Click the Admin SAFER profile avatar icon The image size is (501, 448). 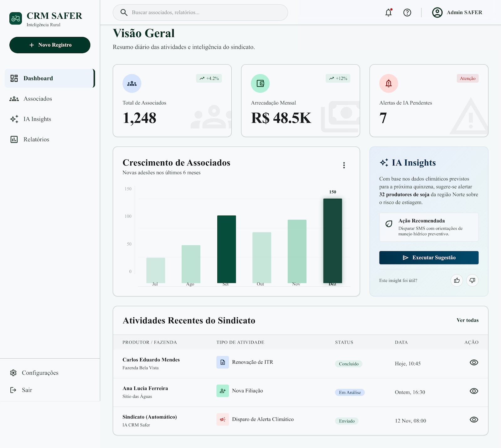tap(437, 13)
